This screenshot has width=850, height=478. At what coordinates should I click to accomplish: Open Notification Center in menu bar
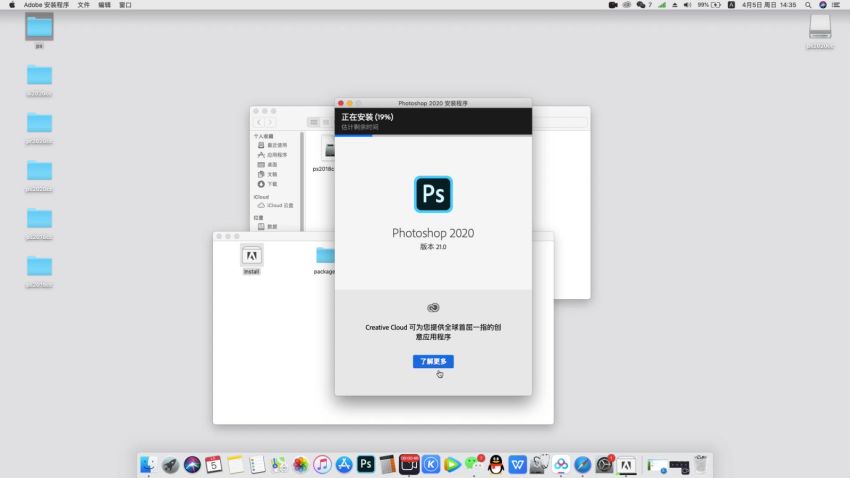click(x=836, y=5)
